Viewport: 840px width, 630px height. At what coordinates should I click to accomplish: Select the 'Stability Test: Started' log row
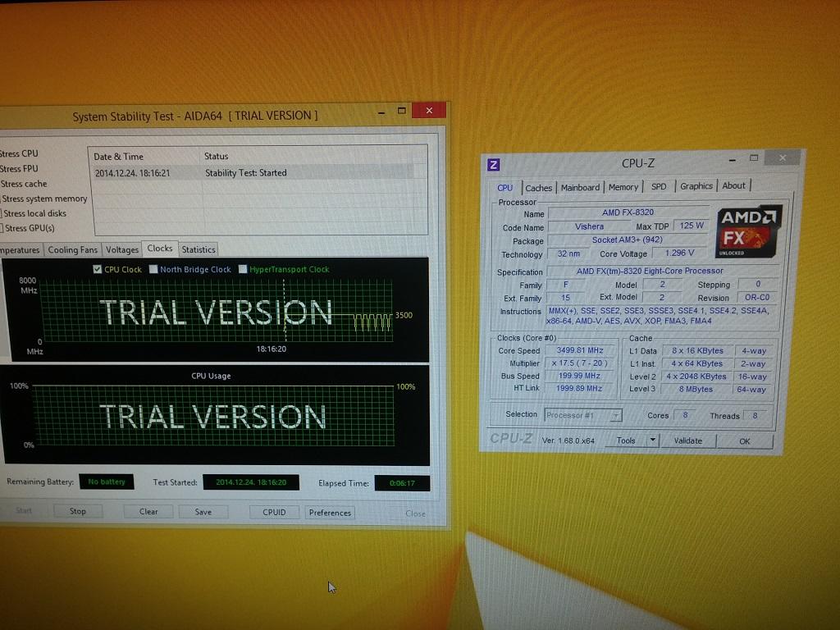pyautogui.click(x=254, y=172)
